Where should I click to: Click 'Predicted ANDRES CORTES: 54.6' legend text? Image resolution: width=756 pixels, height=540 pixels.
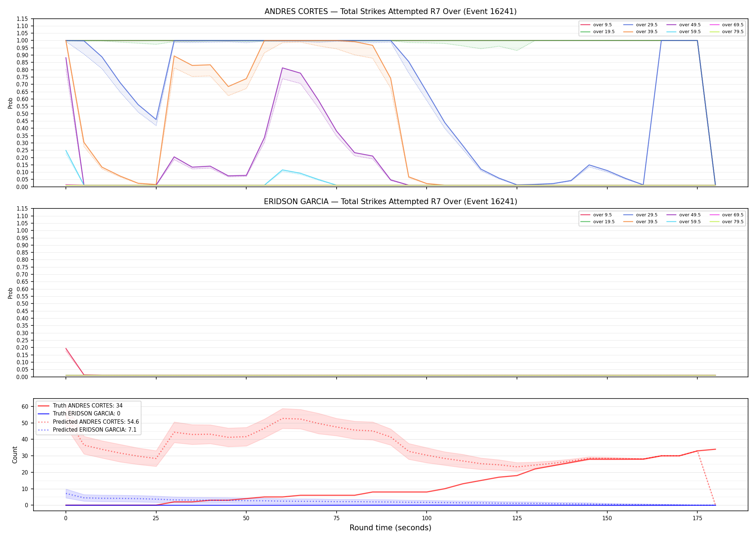pos(96,422)
